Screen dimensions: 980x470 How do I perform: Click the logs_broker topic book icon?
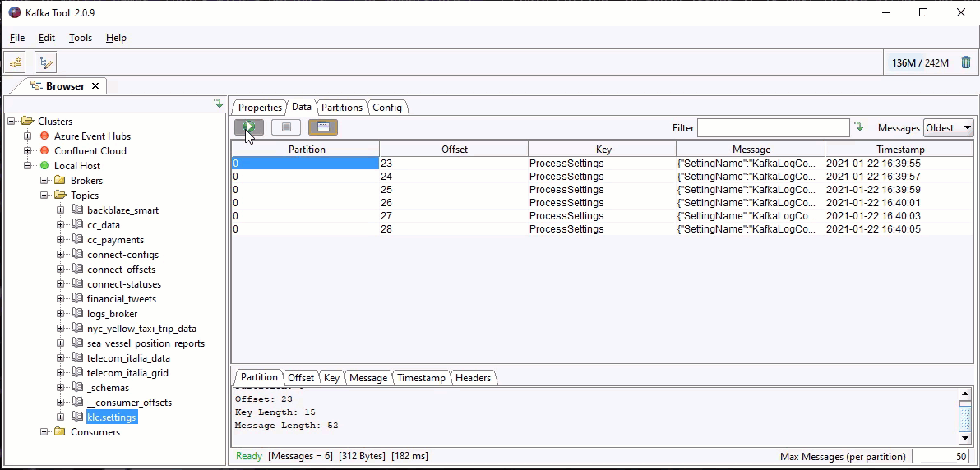(77, 314)
